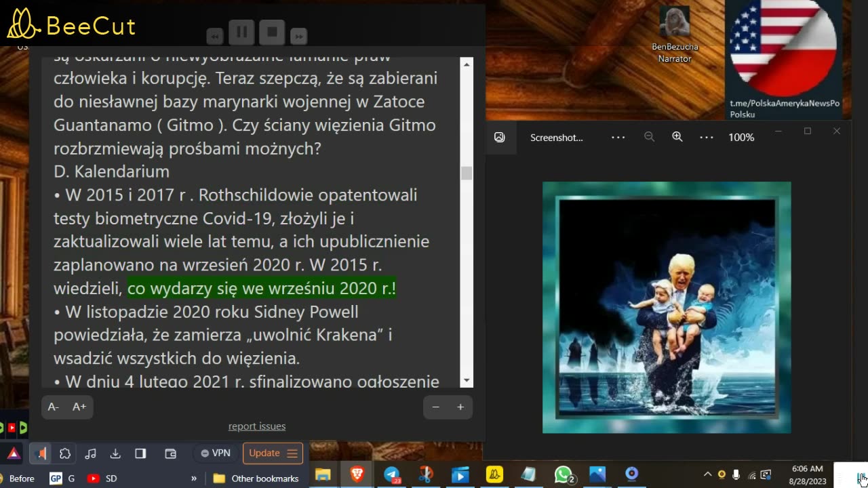Click the Screenshot file name in Photos
868x488 pixels.
(557, 138)
